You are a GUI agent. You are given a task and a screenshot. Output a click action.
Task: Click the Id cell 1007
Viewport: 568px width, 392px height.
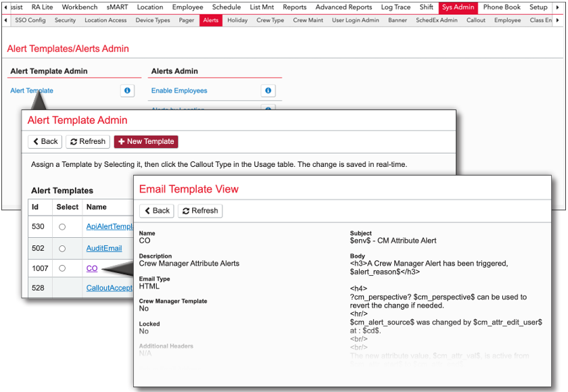[x=40, y=268]
